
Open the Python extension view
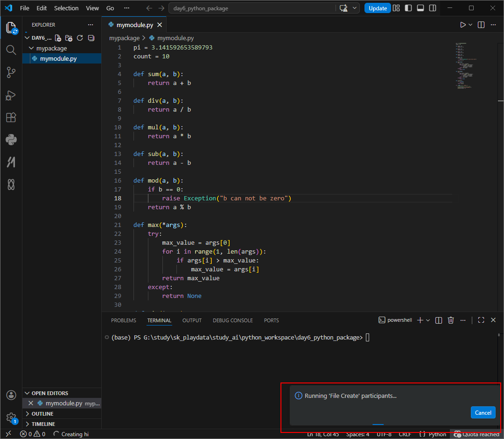pyautogui.click(x=11, y=140)
